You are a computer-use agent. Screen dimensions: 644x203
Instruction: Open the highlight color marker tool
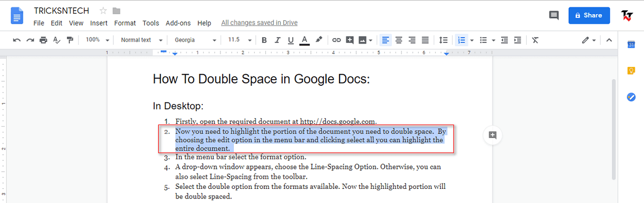click(319, 40)
